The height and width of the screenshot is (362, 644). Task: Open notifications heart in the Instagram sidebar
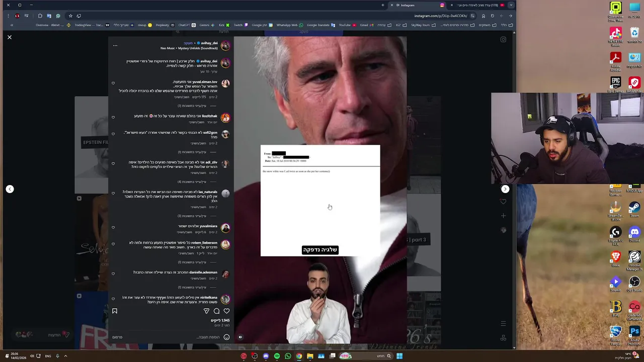click(x=503, y=202)
